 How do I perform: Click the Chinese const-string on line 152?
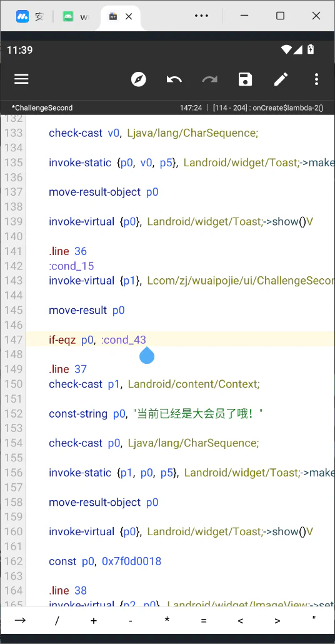coord(197,413)
